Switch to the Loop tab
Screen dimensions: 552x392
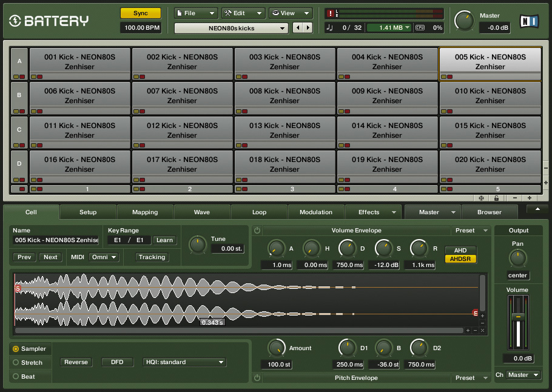[259, 212]
